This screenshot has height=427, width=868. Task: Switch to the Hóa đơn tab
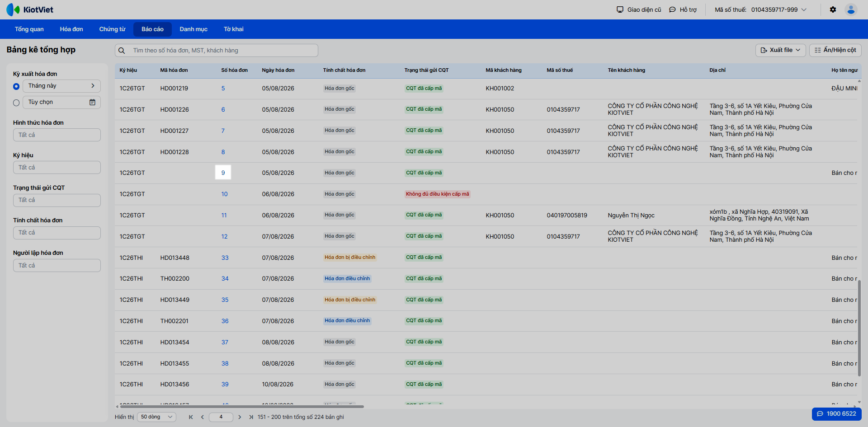pos(71,29)
